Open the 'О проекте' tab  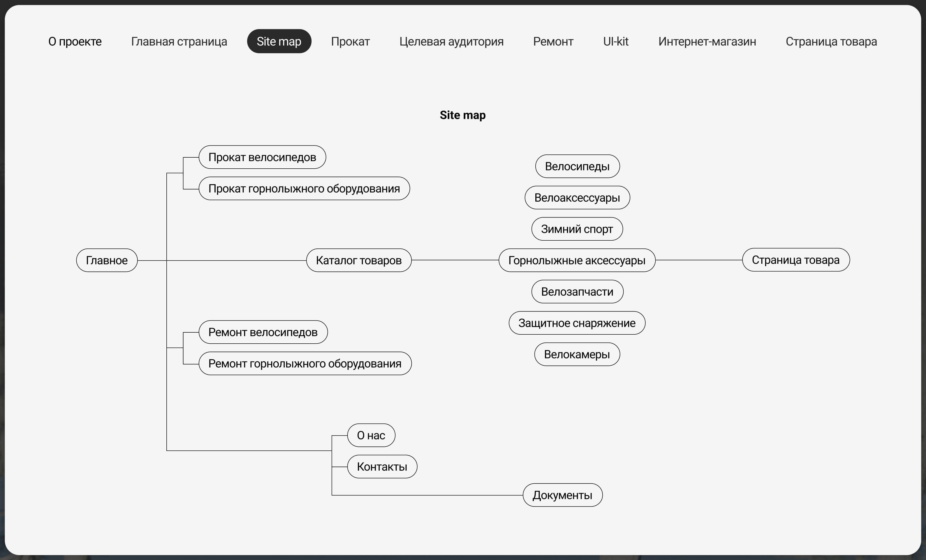click(x=75, y=41)
